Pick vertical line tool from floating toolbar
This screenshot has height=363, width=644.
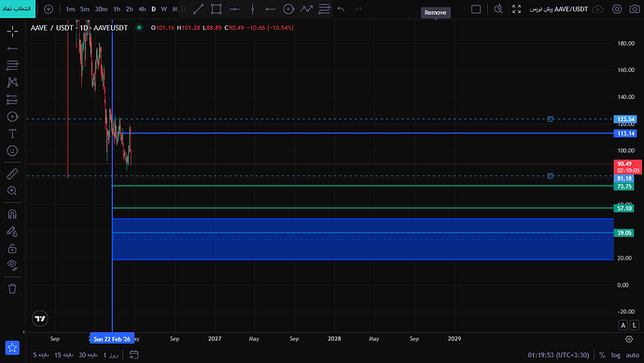point(253,9)
